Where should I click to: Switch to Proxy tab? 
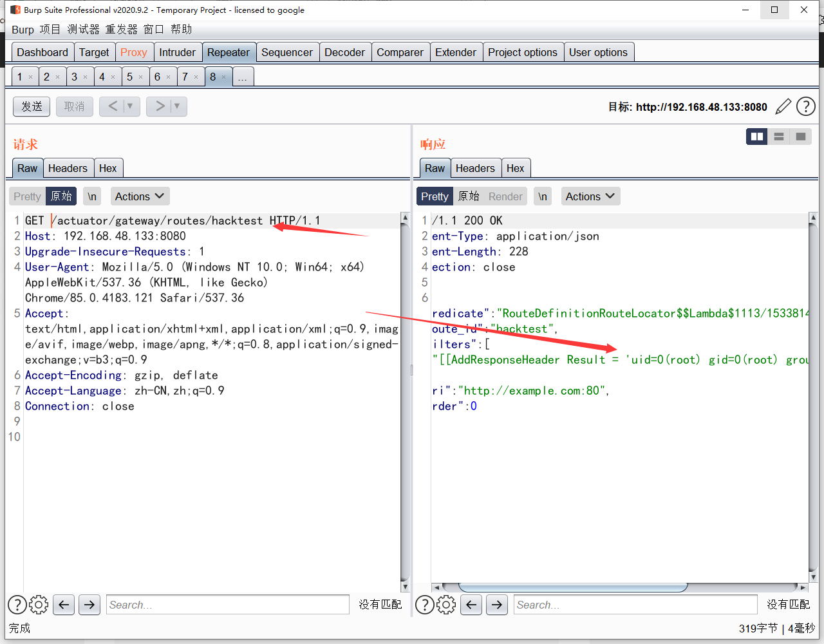[x=134, y=52]
